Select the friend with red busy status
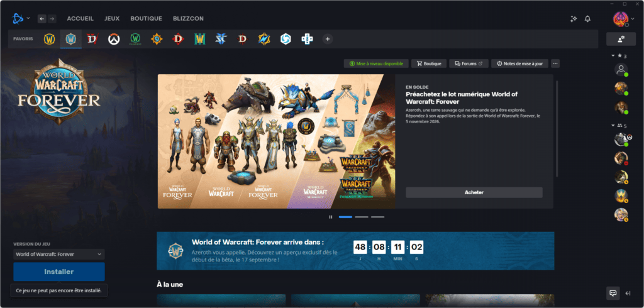The height and width of the screenshot is (308, 644). click(621, 158)
